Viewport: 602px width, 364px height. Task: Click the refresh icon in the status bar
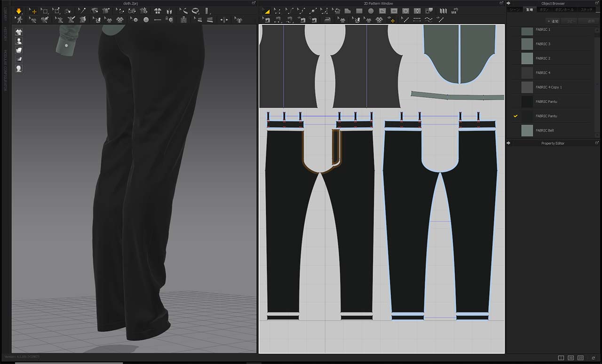594,358
